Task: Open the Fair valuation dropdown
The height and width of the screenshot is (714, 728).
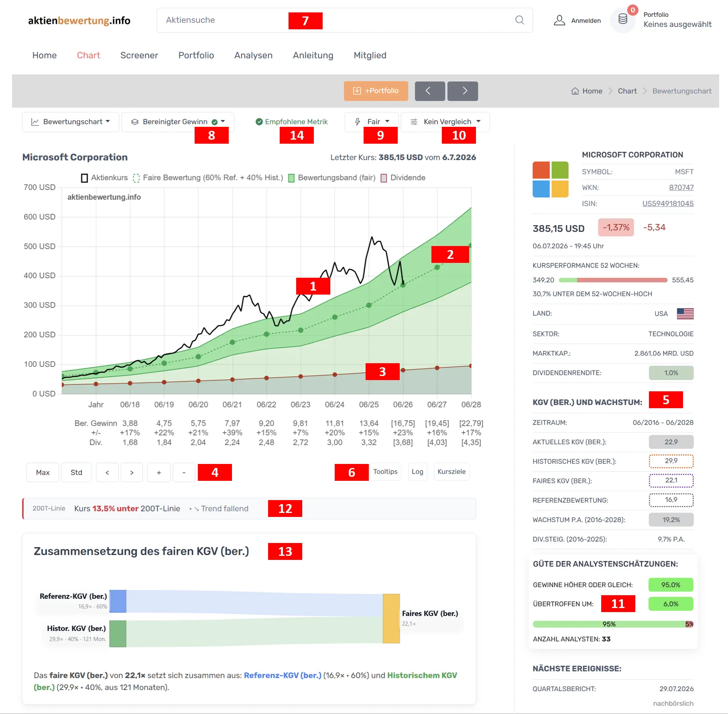Action: point(372,122)
